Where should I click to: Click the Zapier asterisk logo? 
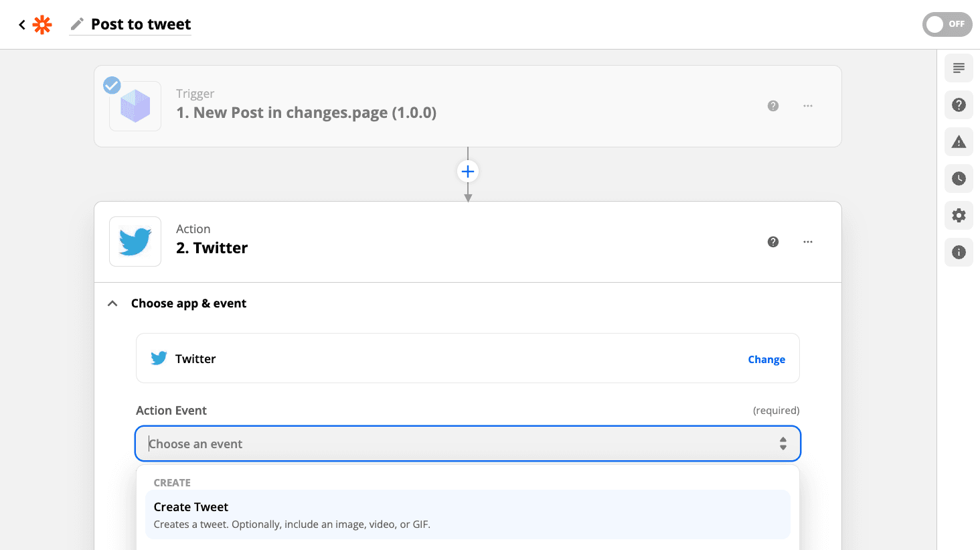tap(42, 25)
